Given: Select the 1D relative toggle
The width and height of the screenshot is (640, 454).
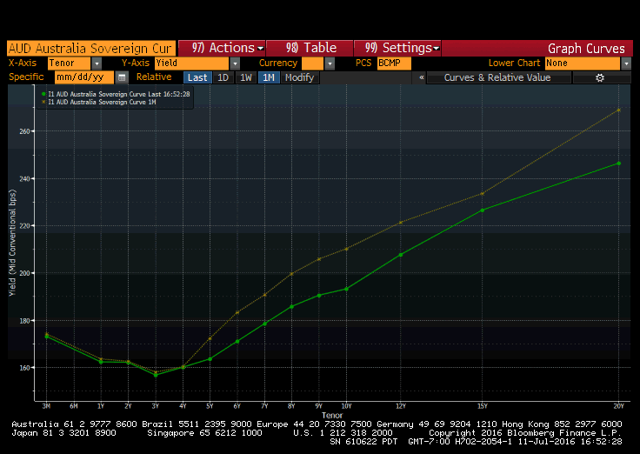Looking at the screenshot, I should tap(223, 78).
